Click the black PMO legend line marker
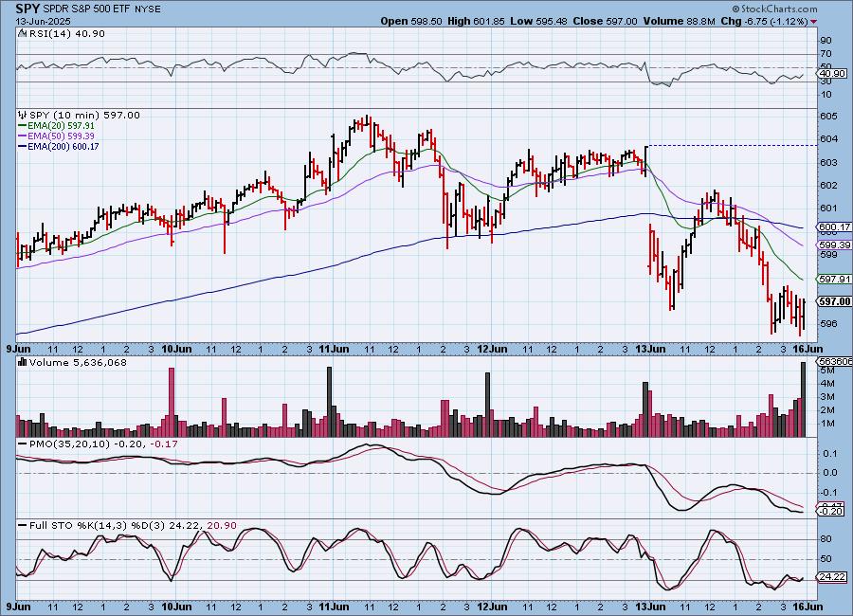 point(23,444)
